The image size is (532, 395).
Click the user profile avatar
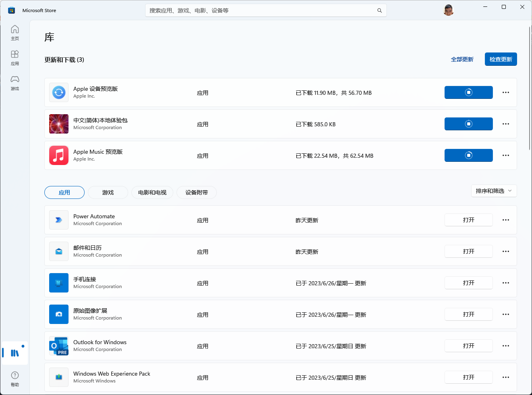coord(448,10)
